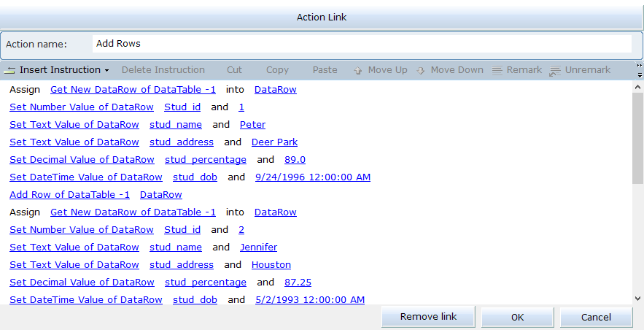Click the scrollbar down arrow
Viewport: 644px width, 330px height.
638,299
